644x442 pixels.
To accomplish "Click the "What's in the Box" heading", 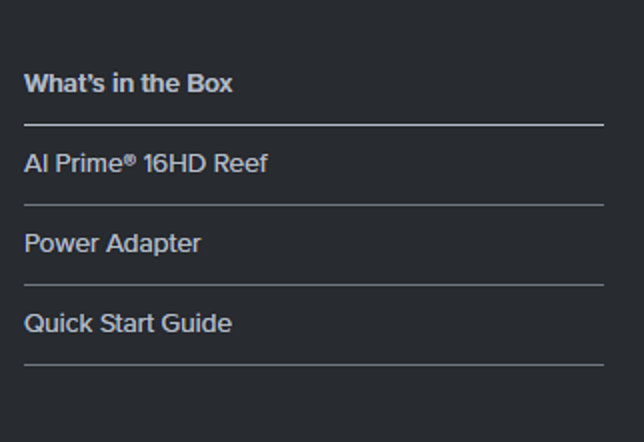I will (x=128, y=83).
